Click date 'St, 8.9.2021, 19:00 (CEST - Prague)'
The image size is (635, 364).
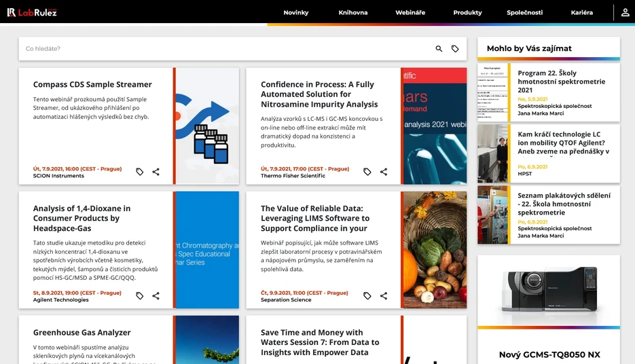click(77, 293)
